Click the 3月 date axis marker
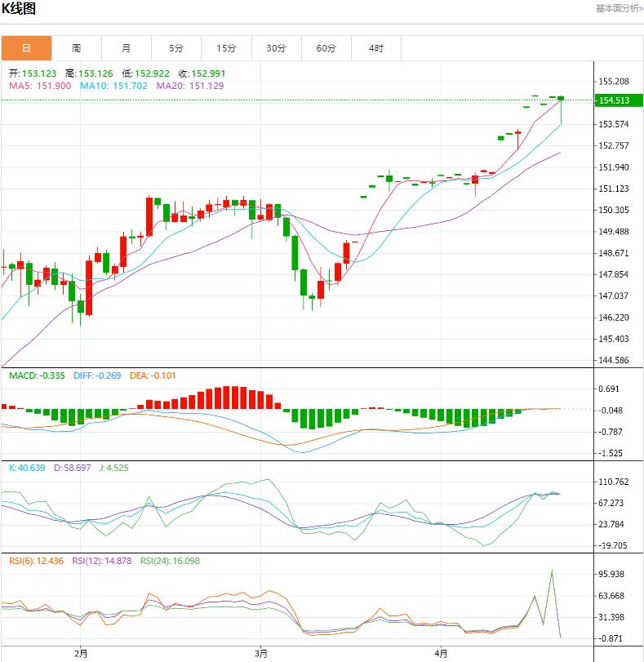Viewport: 644px width, 662px height. [x=260, y=653]
